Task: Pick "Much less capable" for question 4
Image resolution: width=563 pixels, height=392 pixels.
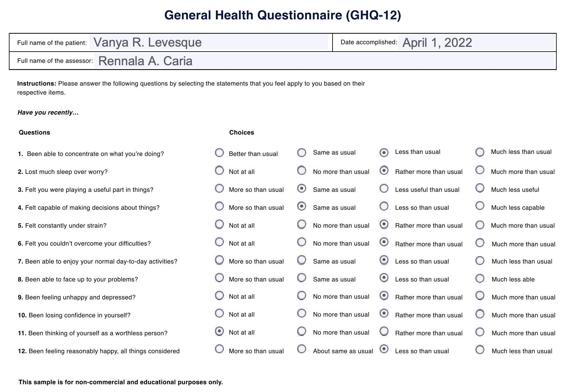Action: pos(480,206)
